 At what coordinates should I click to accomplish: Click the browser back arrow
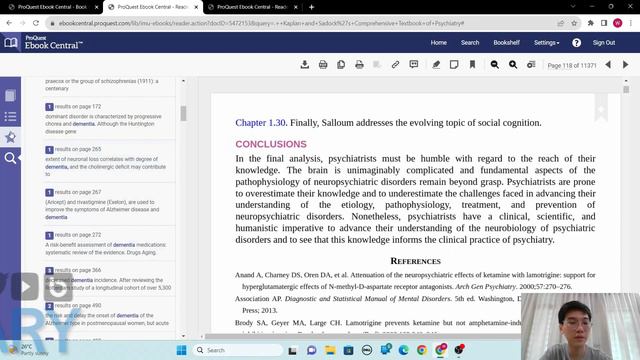tap(9, 23)
